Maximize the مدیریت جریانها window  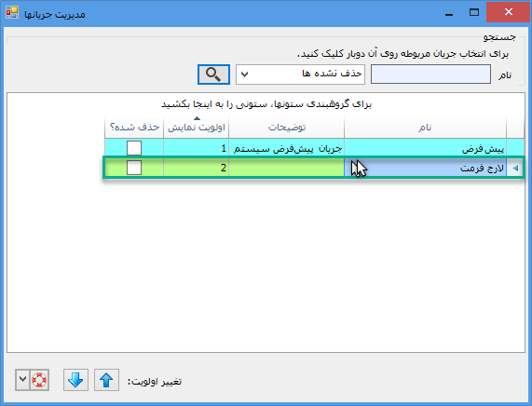pyautogui.click(x=474, y=12)
